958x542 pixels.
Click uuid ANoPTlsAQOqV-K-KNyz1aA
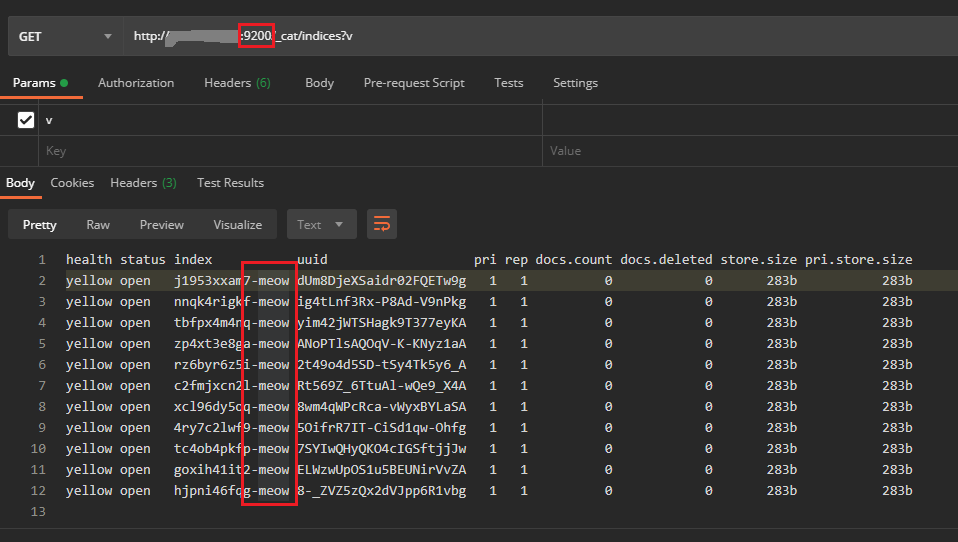382,343
